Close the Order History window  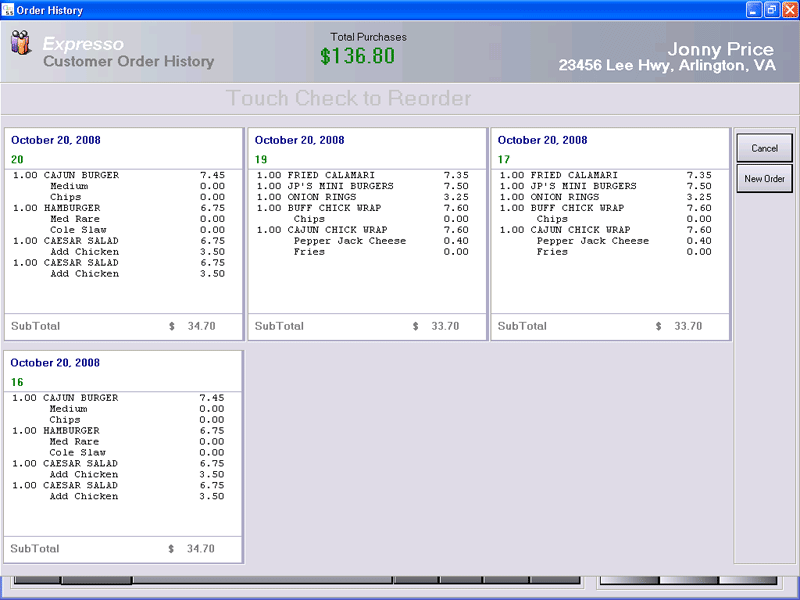pyautogui.click(x=788, y=10)
